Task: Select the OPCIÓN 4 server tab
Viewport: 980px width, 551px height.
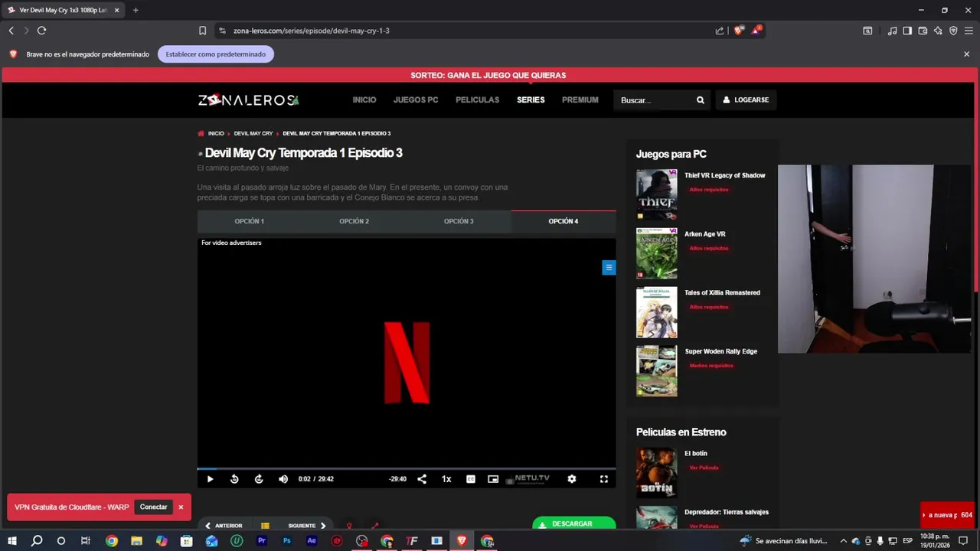Action: pos(563,221)
